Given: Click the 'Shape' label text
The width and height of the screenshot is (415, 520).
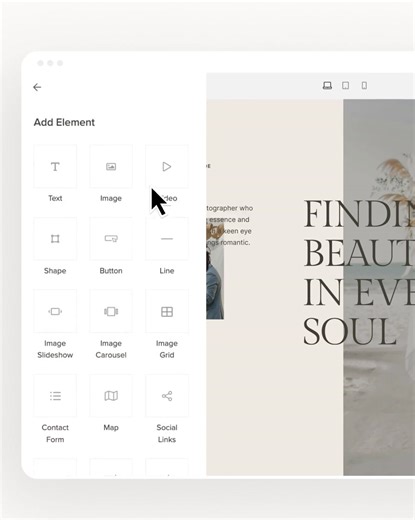Looking at the screenshot, I should pos(55,271).
